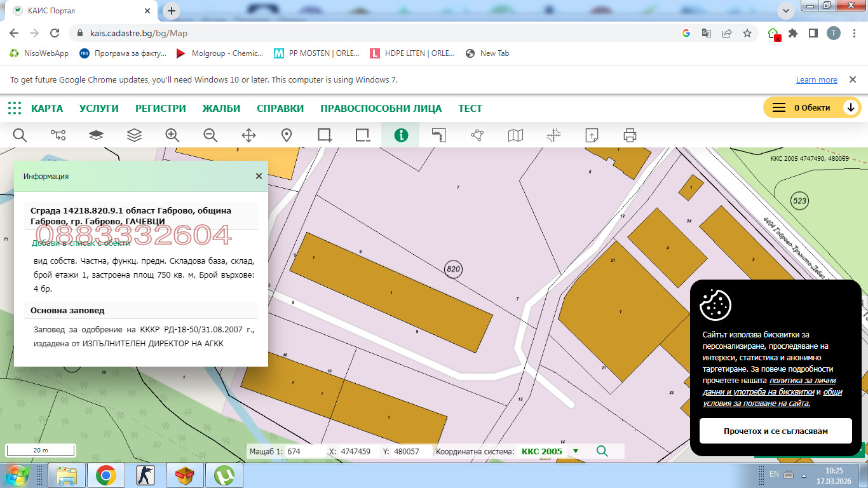Click the map search magnifier tool
The image size is (868, 488).
pyautogui.click(x=20, y=135)
